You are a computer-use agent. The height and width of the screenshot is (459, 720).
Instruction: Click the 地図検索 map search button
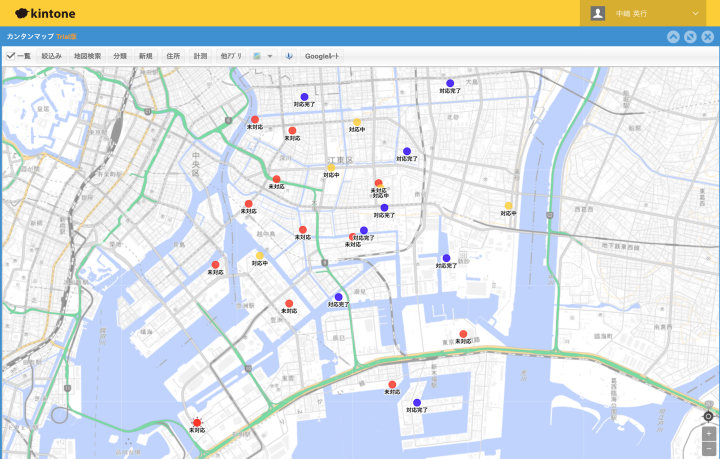pyautogui.click(x=87, y=56)
